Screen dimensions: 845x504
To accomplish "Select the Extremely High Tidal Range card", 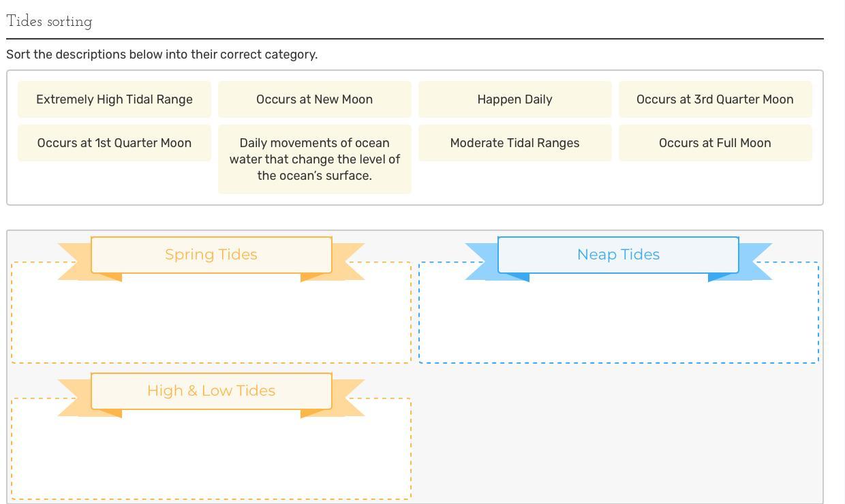I will (114, 99).
